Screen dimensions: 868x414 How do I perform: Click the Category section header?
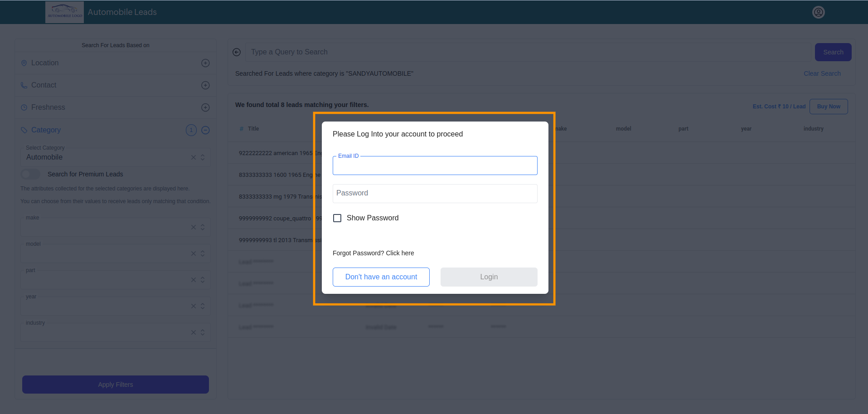point(116,130)
